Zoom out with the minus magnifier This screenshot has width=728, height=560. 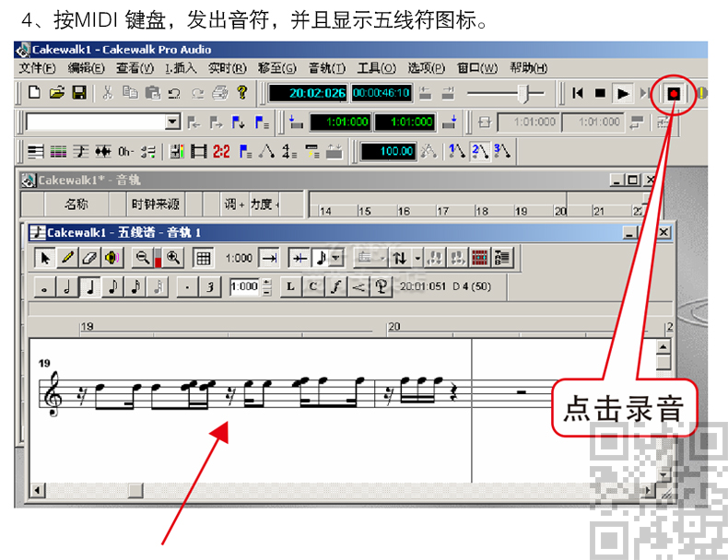[142, 258]
